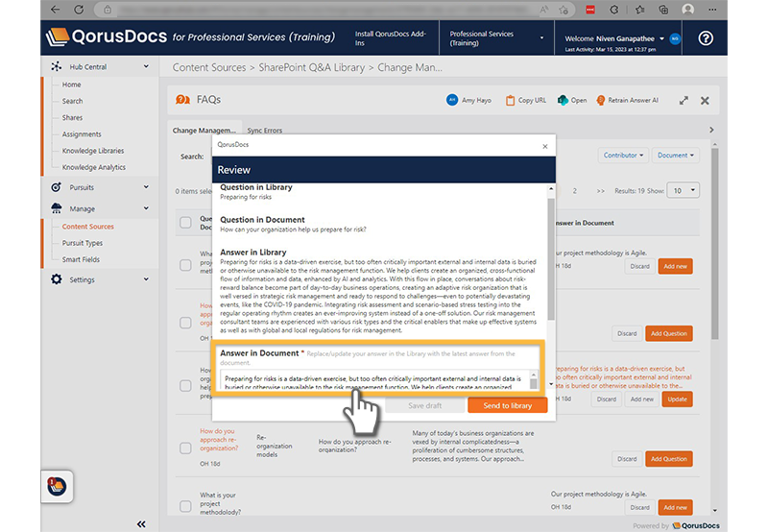
Task: Open the Professional Services (Training) dropdown
Action: pos(496,38)
